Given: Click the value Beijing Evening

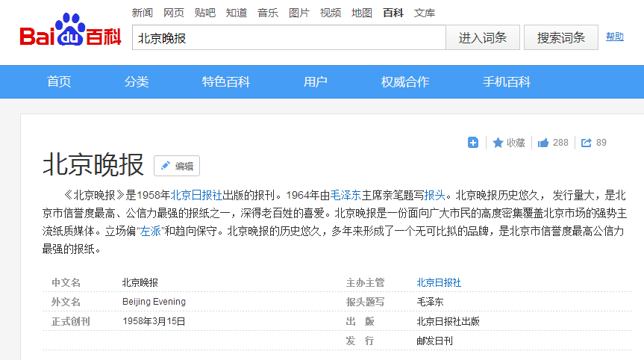Looking at the screenshot, I should tap(154, 302).
